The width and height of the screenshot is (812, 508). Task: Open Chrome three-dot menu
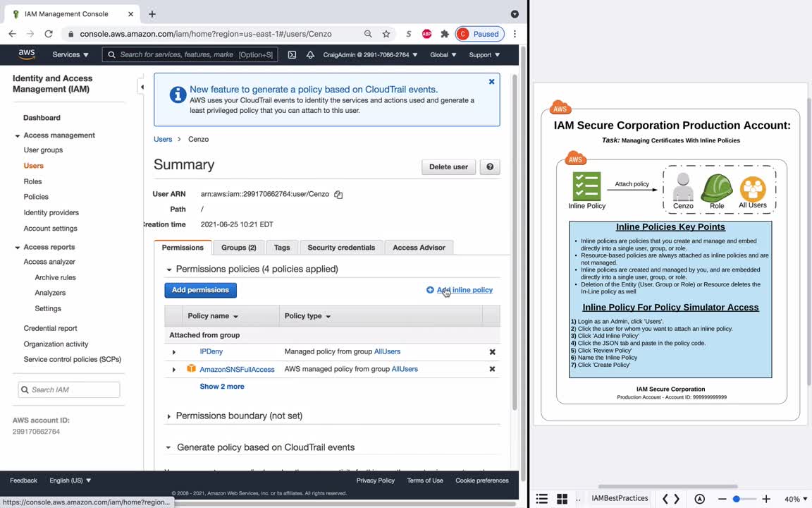pos(515,34)
